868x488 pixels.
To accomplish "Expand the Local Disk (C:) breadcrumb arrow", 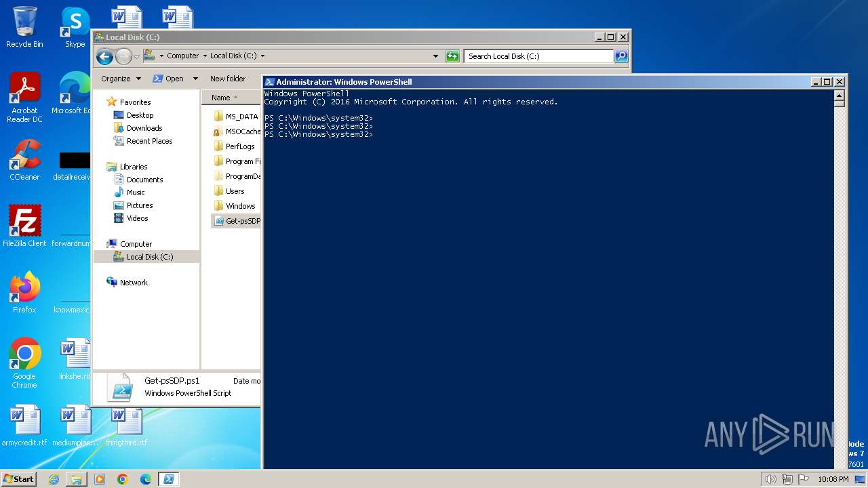I will [262, 56].
